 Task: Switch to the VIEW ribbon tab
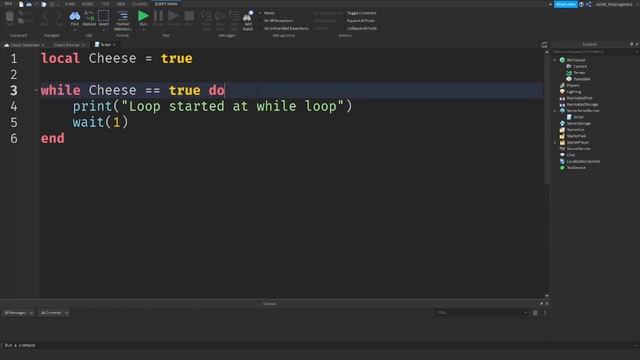121,4
